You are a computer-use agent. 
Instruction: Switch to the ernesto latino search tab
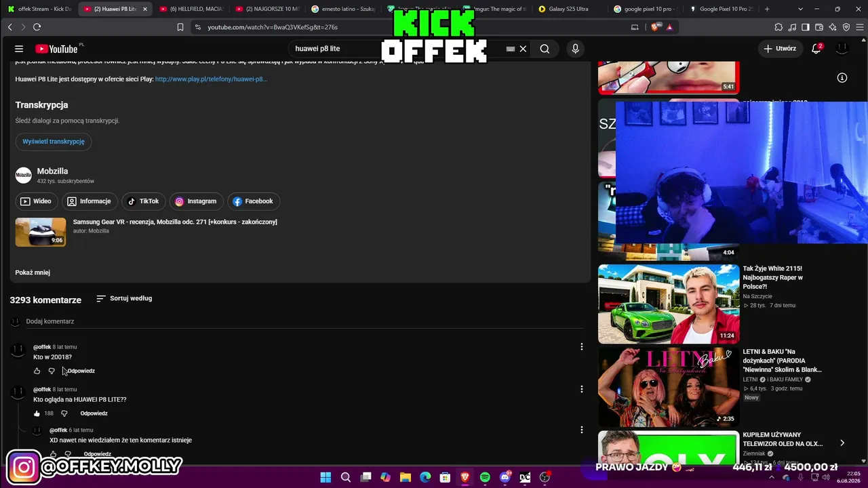pyautogui.click(x=343, y=9)
